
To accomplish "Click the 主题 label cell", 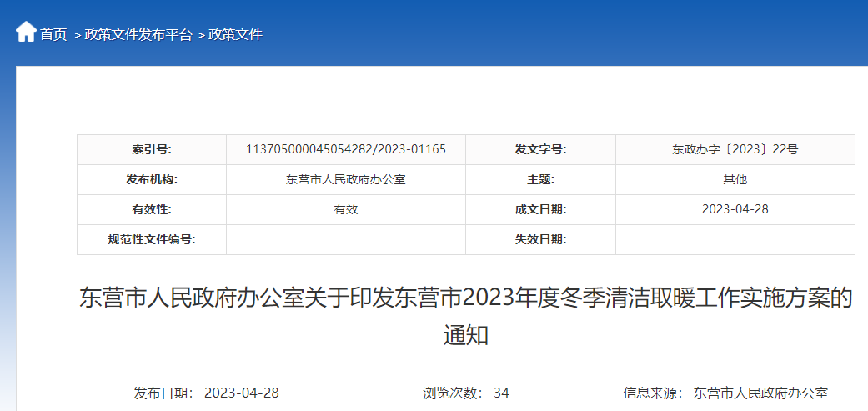I will click(540, 180).
